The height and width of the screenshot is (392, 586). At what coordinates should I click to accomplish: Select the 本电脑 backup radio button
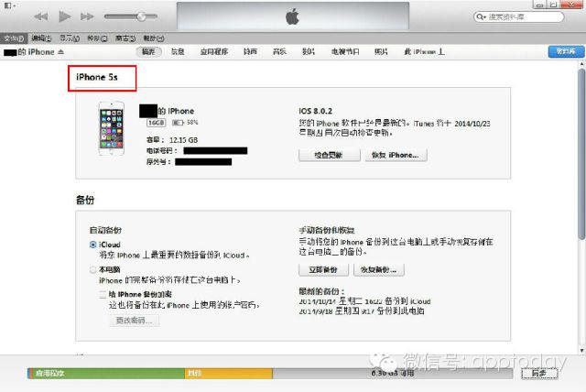click(93, 270)
